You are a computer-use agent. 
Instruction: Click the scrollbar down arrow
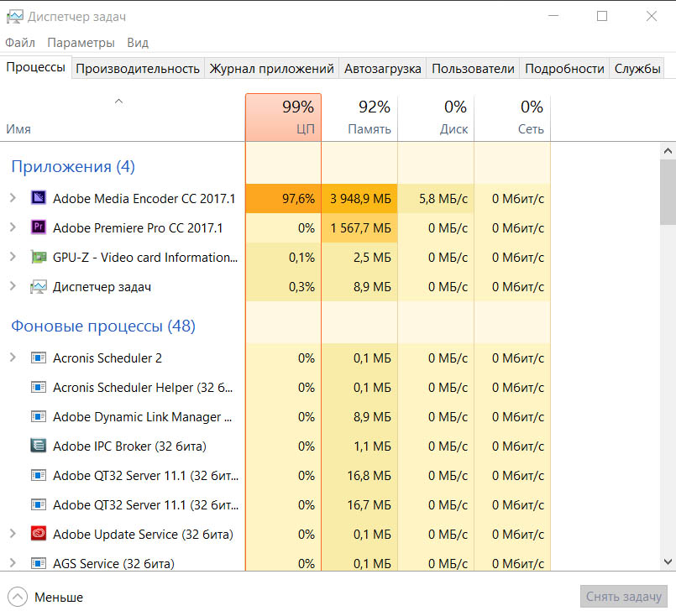coord(668,561)
